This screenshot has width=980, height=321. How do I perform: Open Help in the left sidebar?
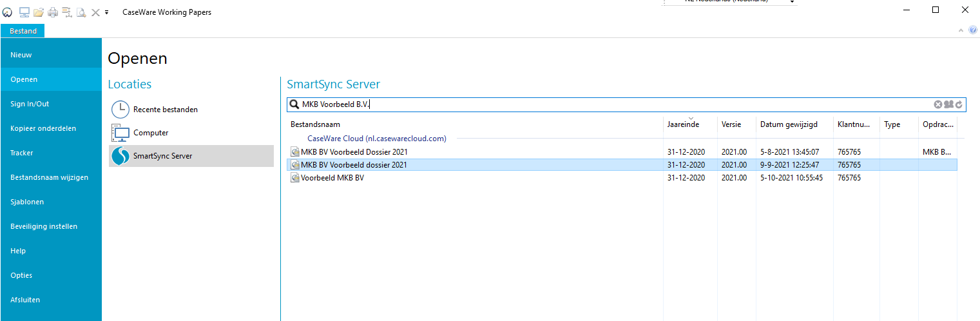click(51, 251)
